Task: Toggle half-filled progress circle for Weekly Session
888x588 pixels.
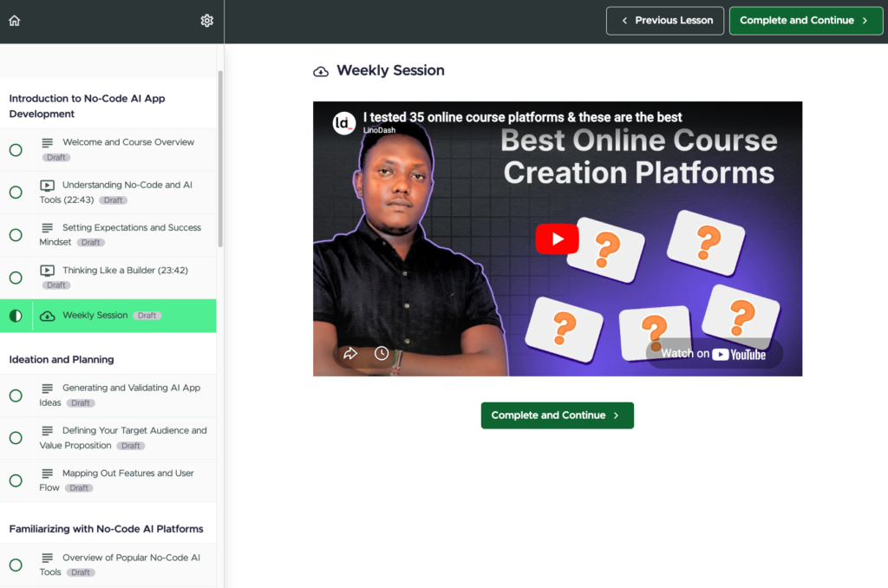Action: tap(16, 316)
